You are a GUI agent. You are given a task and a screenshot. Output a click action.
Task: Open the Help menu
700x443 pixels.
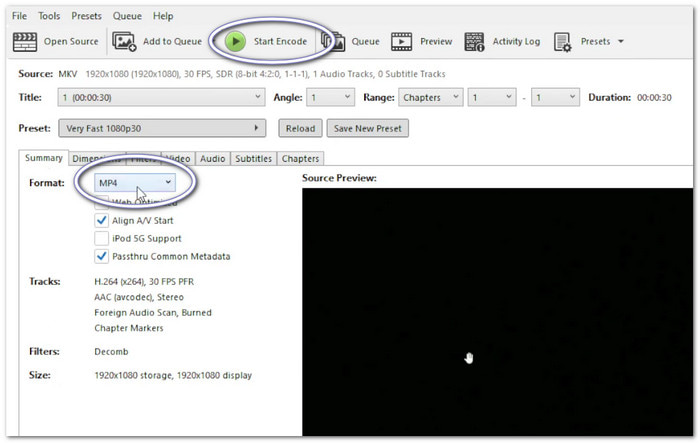(x=163, y=16)
